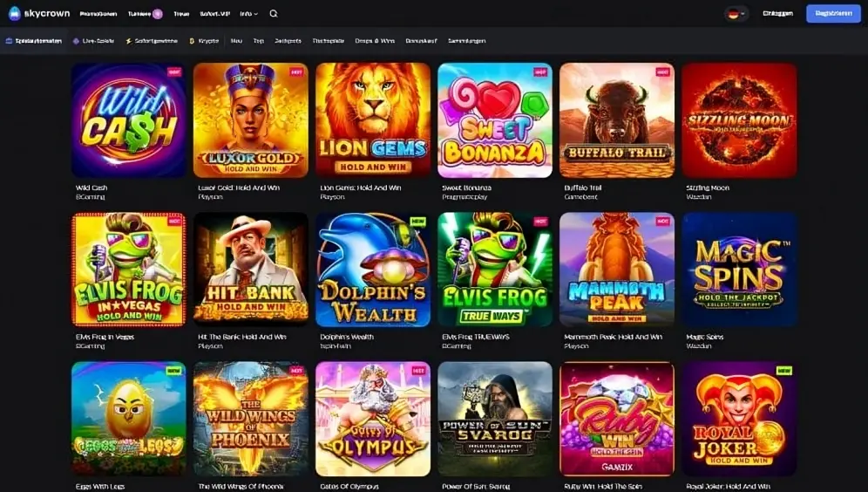Click the Skycrown logo icon
The height and width of the screenshot is (492, 868).
click(15, 13)
